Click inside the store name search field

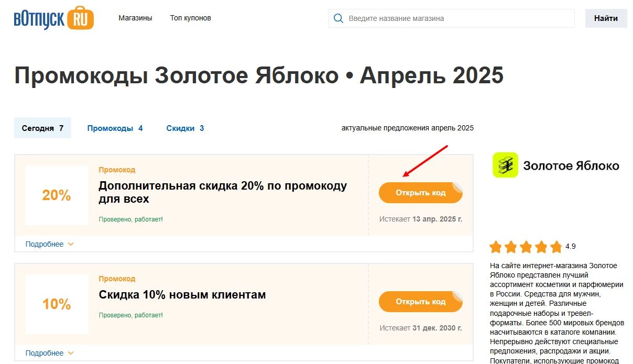(451, 18)
